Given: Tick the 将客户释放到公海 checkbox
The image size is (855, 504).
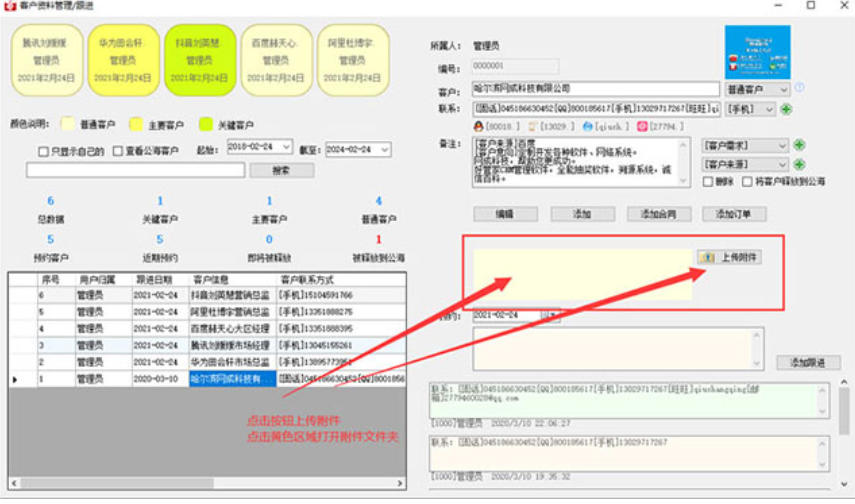Looking at the screenshot, I should pos(747,182).
